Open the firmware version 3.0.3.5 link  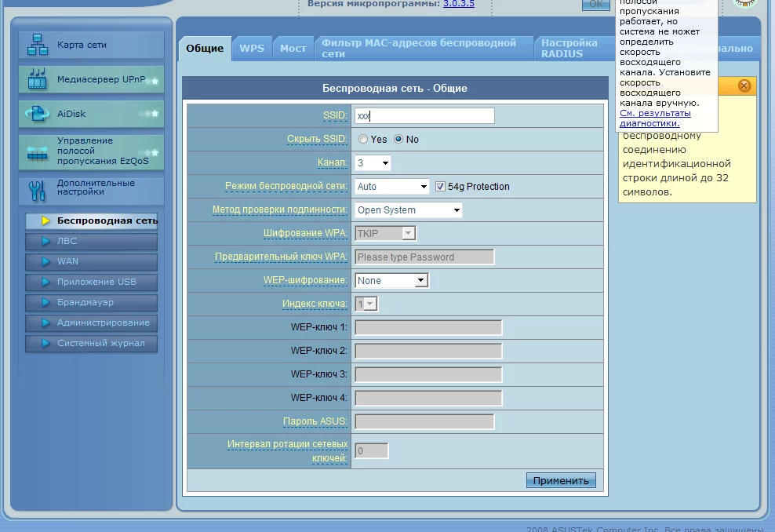click(459, 4)
